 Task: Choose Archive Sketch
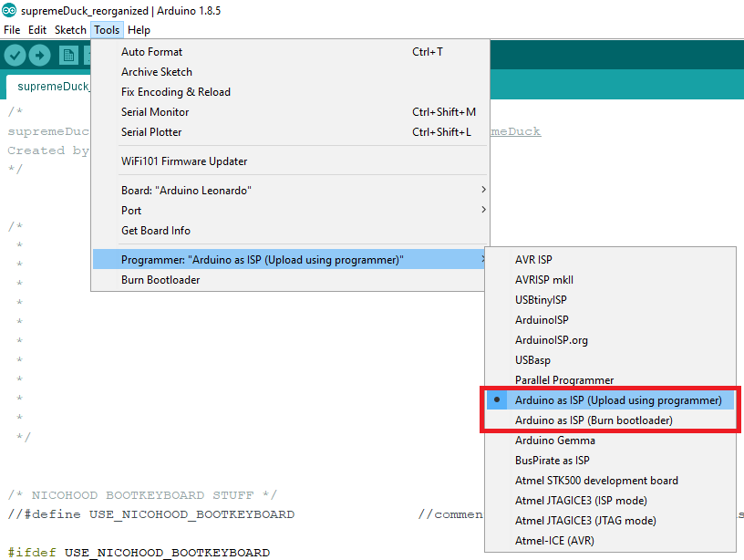(x=290, y=72)
